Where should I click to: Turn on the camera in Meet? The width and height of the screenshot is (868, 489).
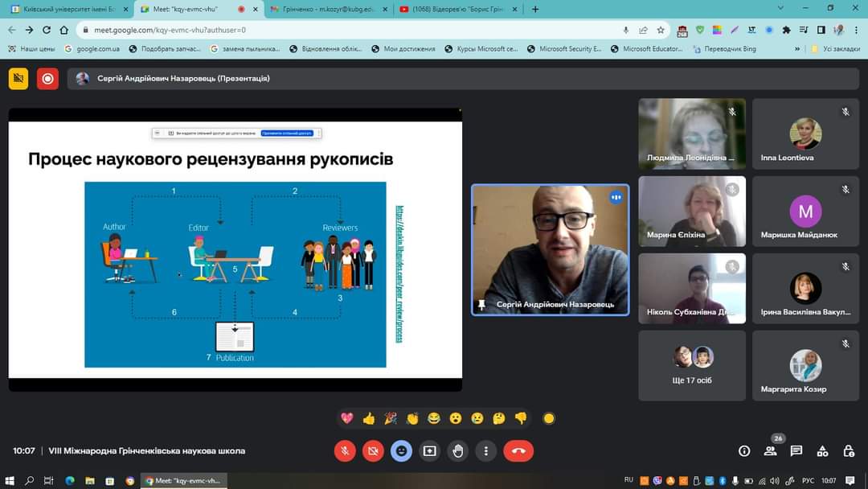pos(373,451)
